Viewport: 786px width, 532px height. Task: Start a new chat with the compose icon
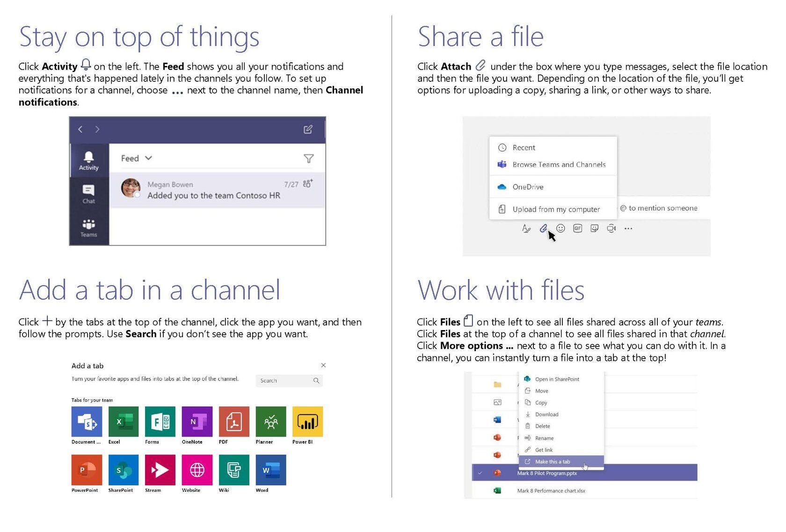[308, 129]
